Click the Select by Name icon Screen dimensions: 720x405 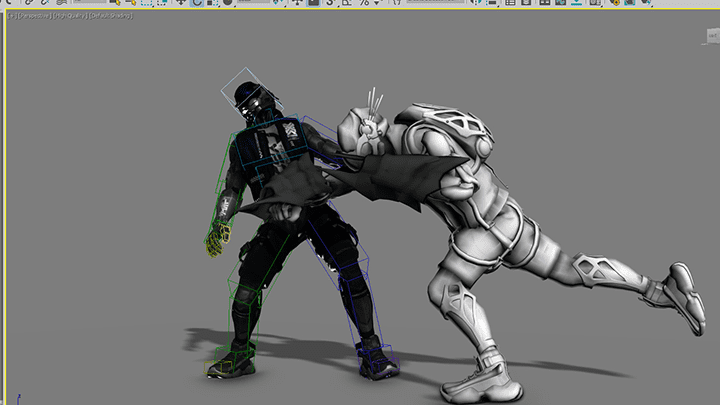click(131, 3)
